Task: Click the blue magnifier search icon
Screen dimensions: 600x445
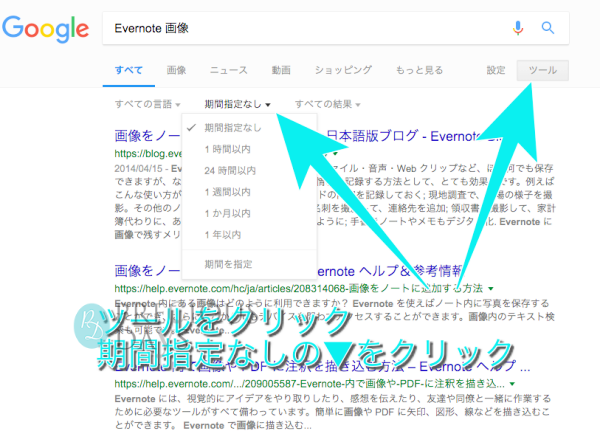Action: coord(548,28)
